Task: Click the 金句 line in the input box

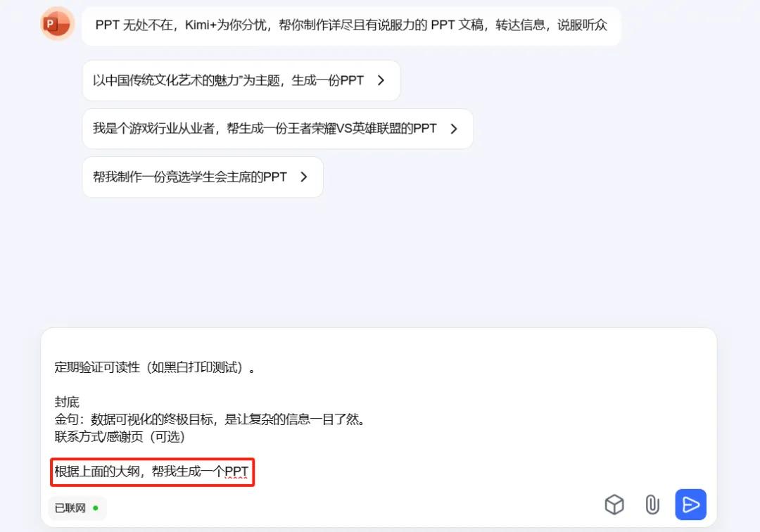Action: pos(210,419)
